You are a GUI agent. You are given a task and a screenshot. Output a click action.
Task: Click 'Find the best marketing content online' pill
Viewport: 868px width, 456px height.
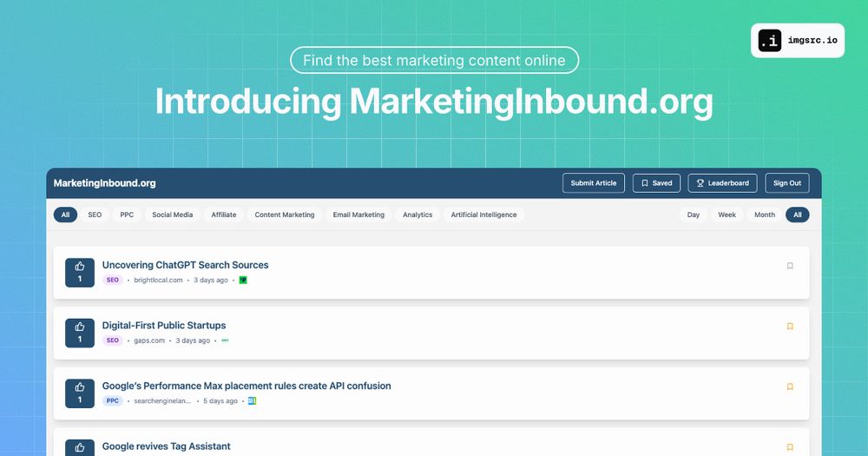435,60
